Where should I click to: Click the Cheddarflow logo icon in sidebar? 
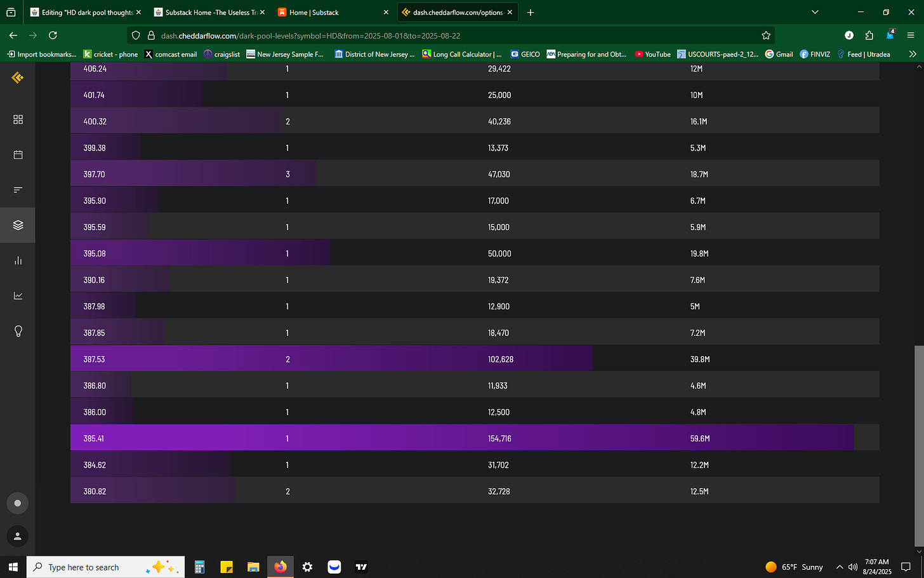point(18,77)
